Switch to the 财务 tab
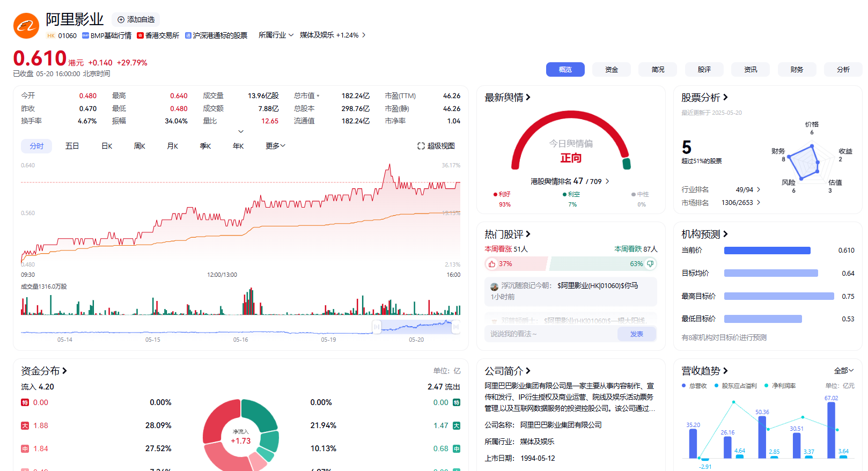The width and height of the screenshot is (868, 471). (x=797, y=69)
